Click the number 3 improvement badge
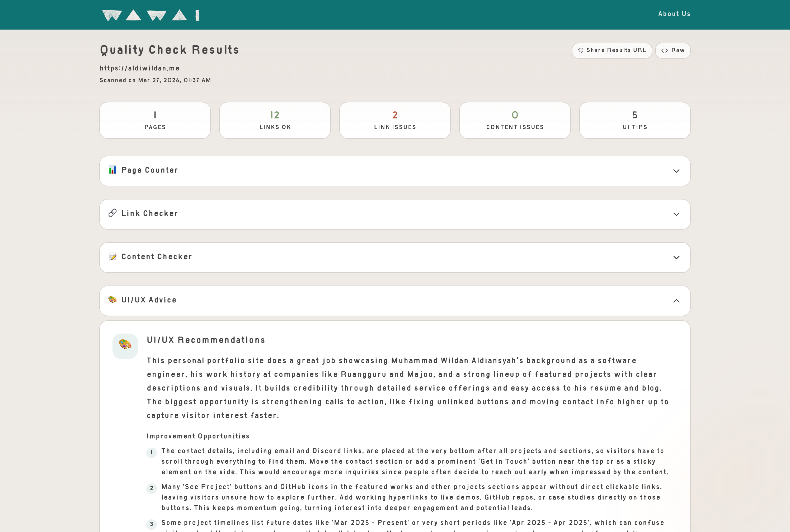 tap(151, 524)
